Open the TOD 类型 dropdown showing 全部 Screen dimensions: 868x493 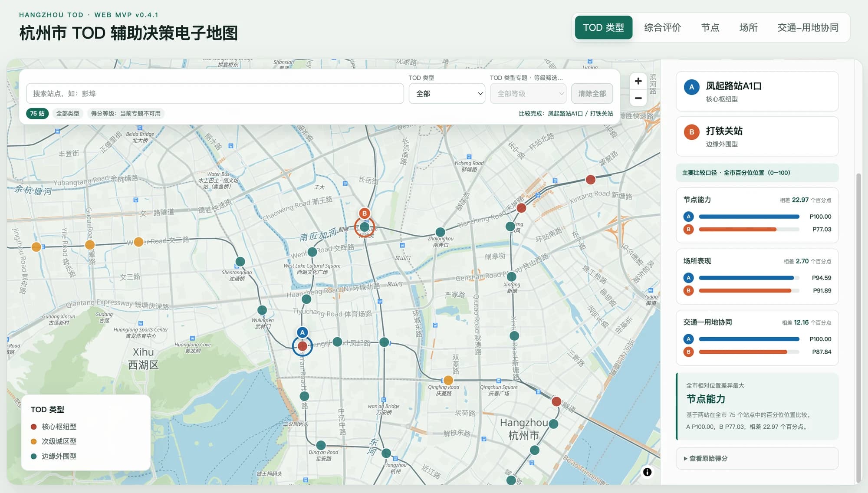447,93
